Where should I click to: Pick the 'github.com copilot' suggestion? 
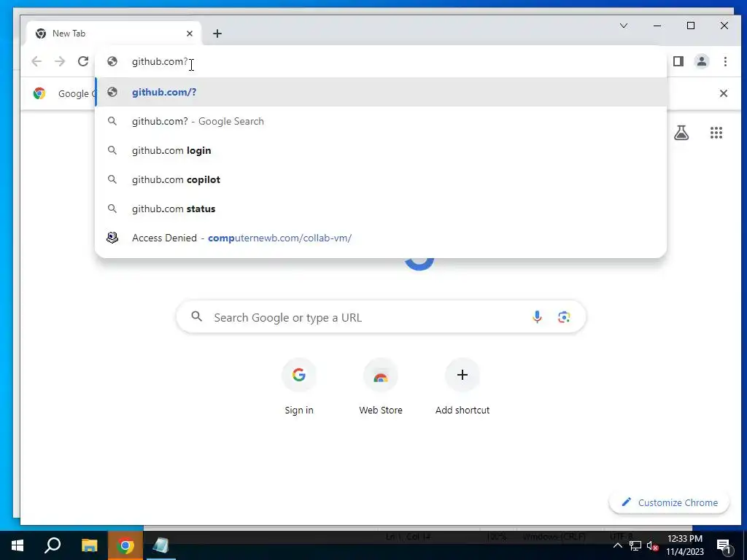(381, 179)
